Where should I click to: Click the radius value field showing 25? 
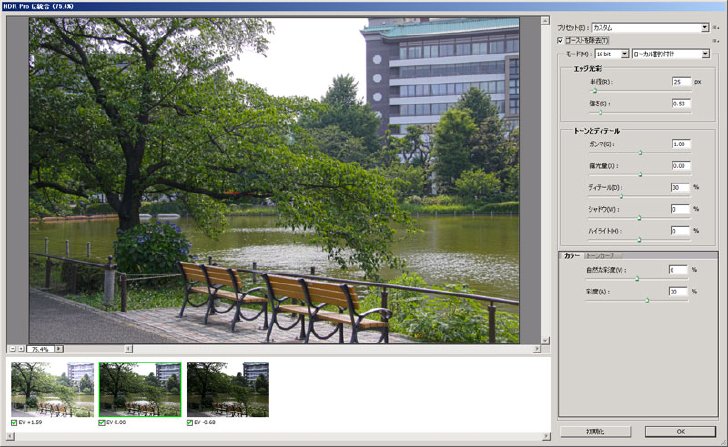point(681,82)
